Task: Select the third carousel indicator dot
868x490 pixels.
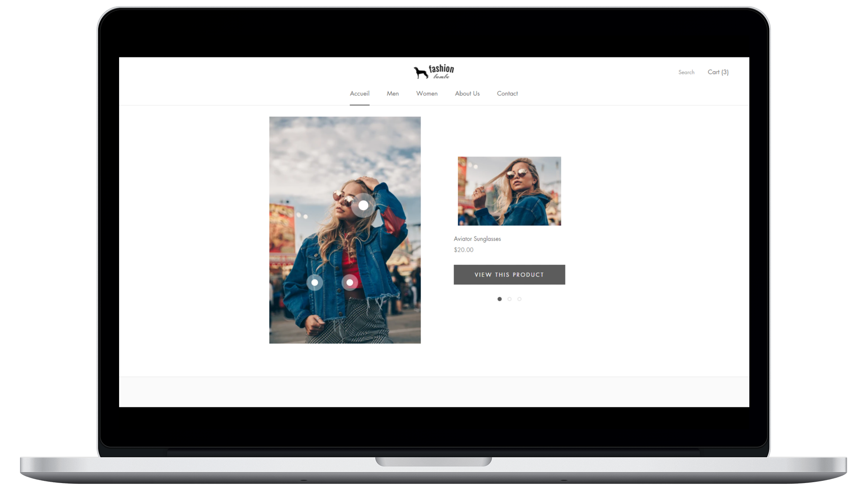Action: click(519, 299)
